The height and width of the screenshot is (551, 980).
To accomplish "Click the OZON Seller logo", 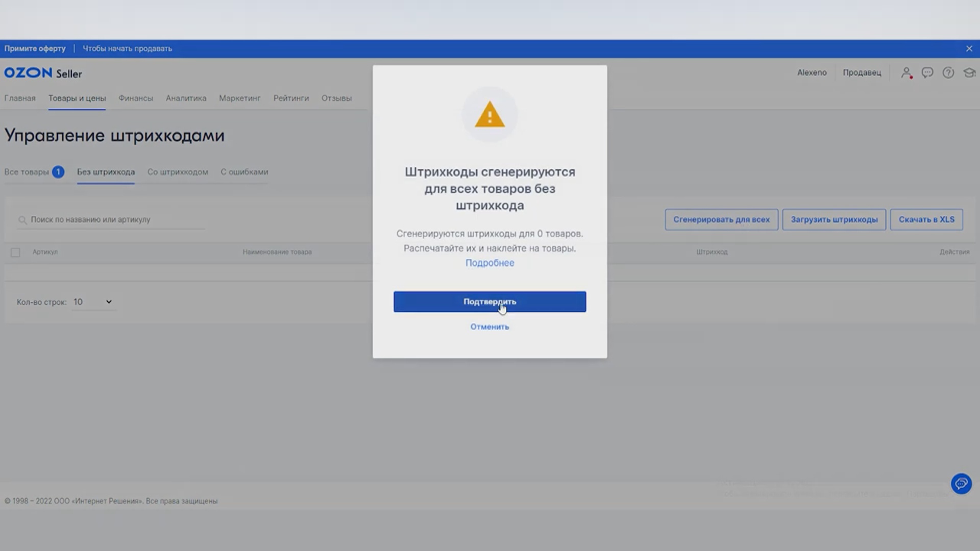I will [43, 73].
